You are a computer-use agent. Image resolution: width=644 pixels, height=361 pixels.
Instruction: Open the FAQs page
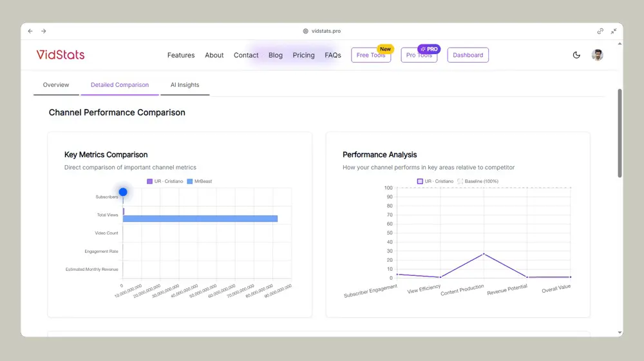pyautogui.click(x=333, y=55)
